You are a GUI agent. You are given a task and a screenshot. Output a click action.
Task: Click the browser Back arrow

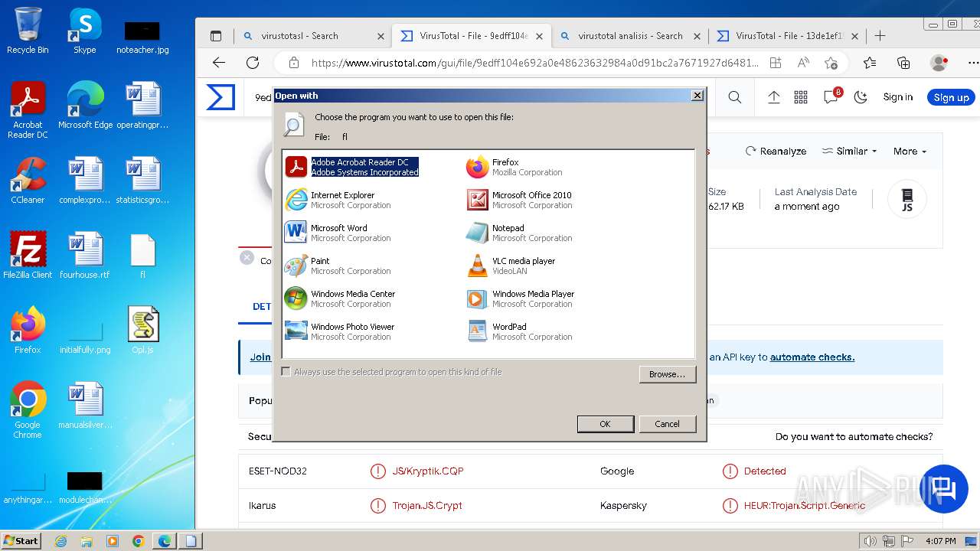point(219,63)
